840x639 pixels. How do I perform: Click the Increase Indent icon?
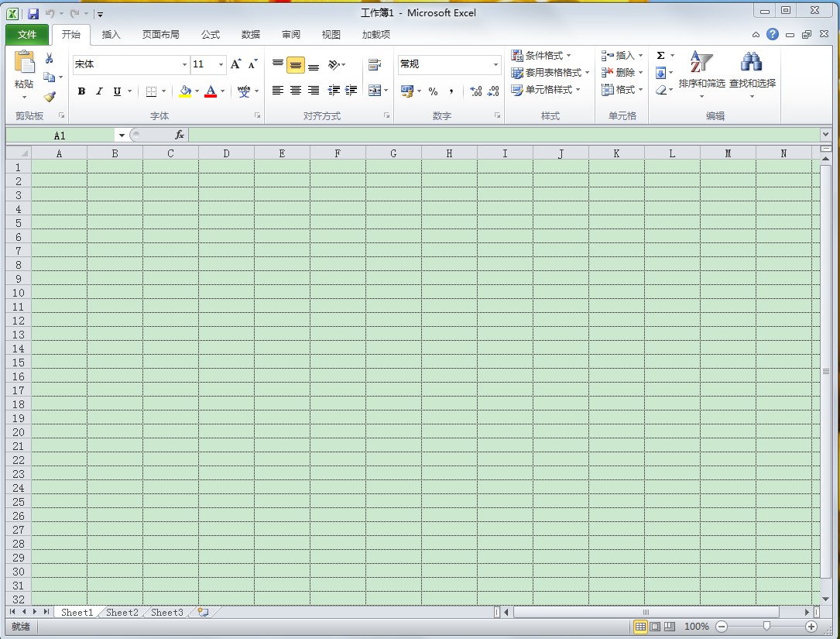coord(351,91)
